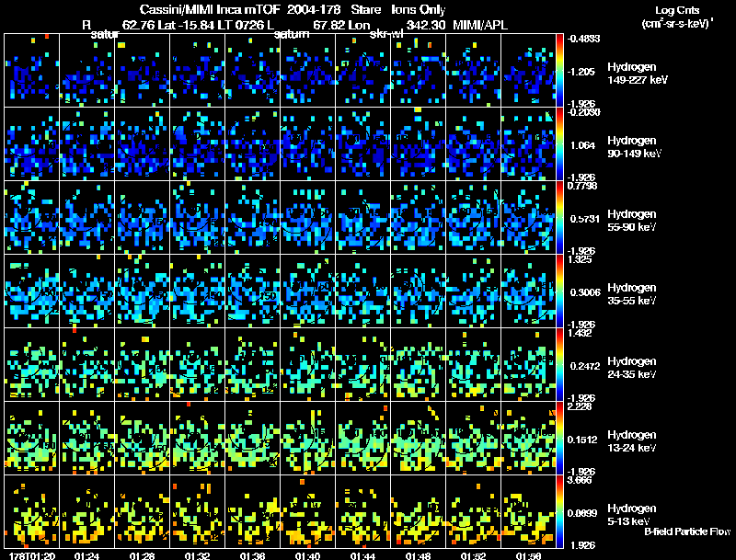Viewport: 736px width, 560px height.
Task: Open the Hydrogen 35-55 keV image at 01:28
Action: [x=143, y=291]
